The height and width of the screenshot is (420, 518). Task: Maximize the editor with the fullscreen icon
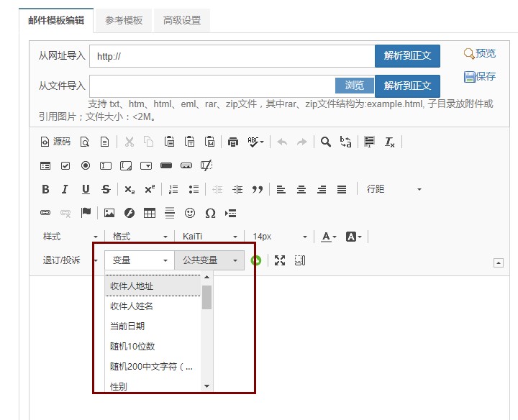(x=280, y=260)
